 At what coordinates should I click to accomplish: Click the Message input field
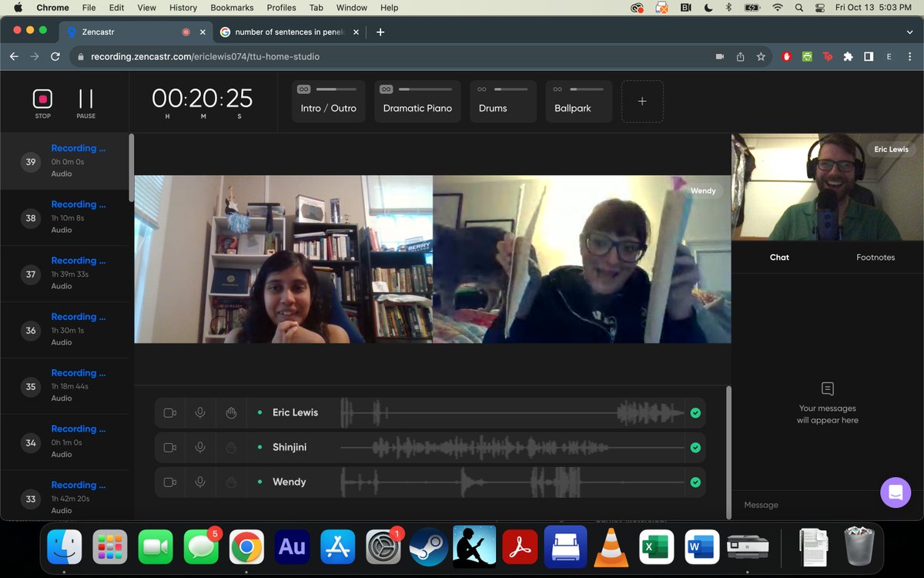(808, 505)
